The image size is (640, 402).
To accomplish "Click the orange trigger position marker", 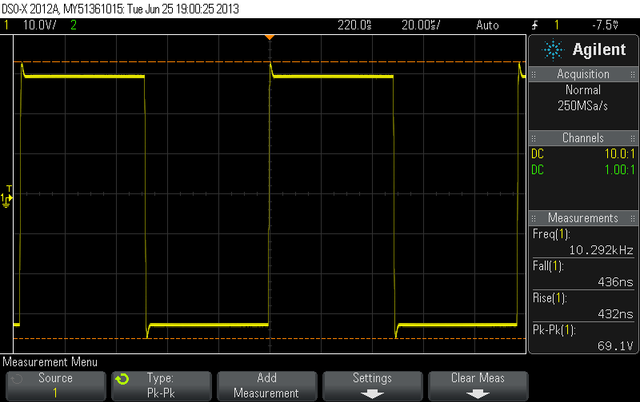I will (x=269, y=37).
